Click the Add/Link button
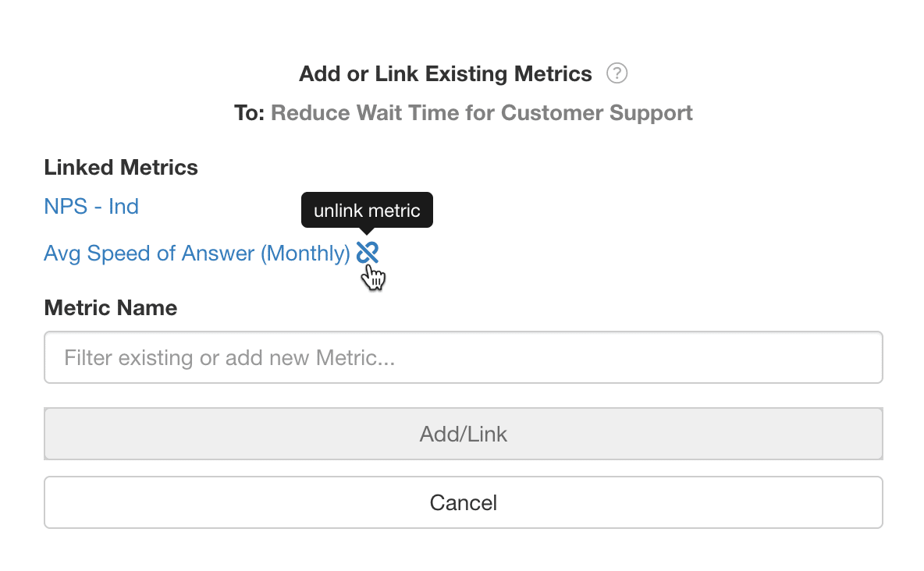This screenshot has height=571, width=924. point(464,434)
